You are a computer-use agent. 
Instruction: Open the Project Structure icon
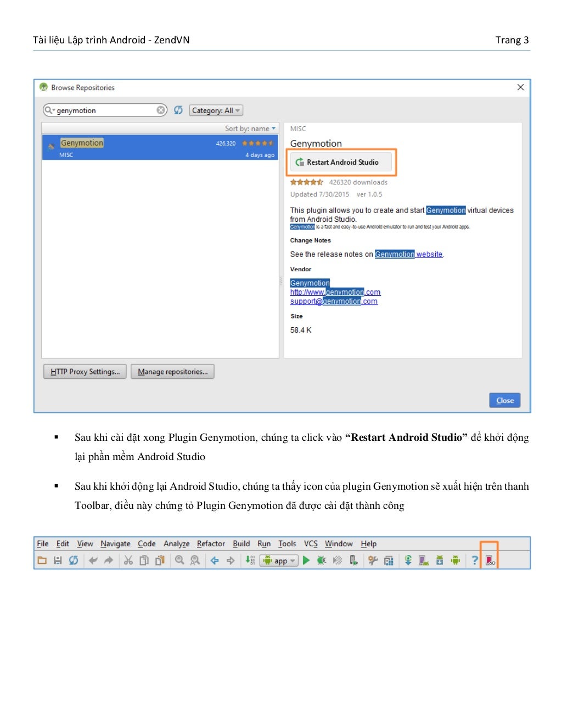(x=389, y=561)
